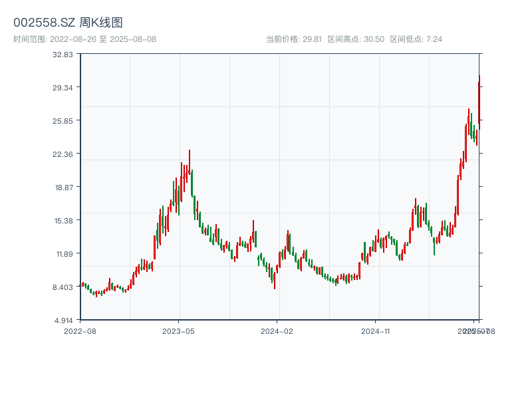Viewport: 532px width, 399px height.
Task: Click the 2023-05 x-axis date label
Action: coord(178,331)
